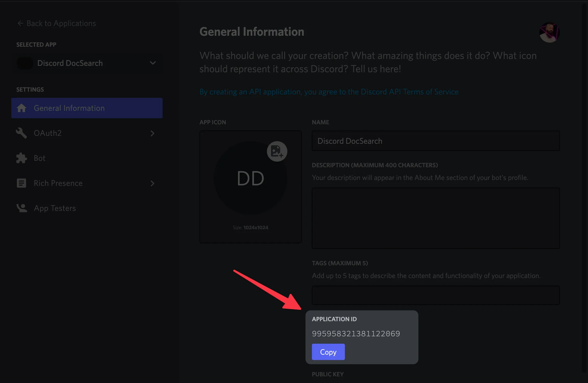Open the Discord API Terms of Service link
The height and width of the screenshot is (383, 588).
[x=329, y=92]
